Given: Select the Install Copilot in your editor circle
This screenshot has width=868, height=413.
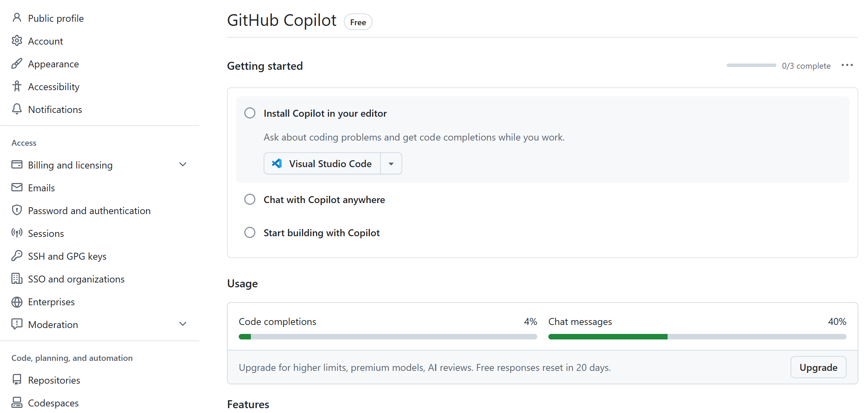Looking at the screenshot, I should click(x=249, y=113).
